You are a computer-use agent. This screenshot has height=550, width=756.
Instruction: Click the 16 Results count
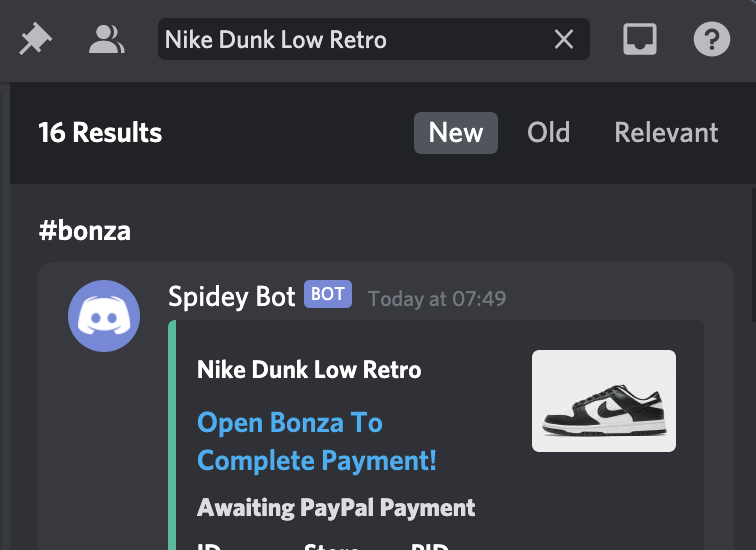coord(100,133)
